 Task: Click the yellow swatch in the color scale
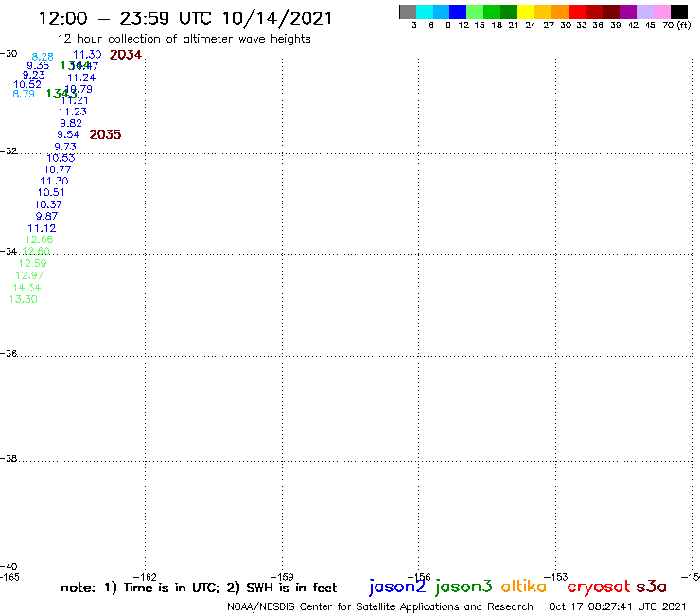pos(526,12)
